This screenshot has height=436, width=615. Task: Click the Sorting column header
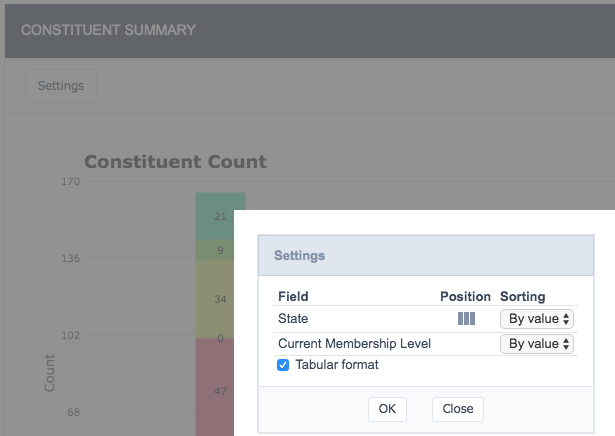click(522, 296)
